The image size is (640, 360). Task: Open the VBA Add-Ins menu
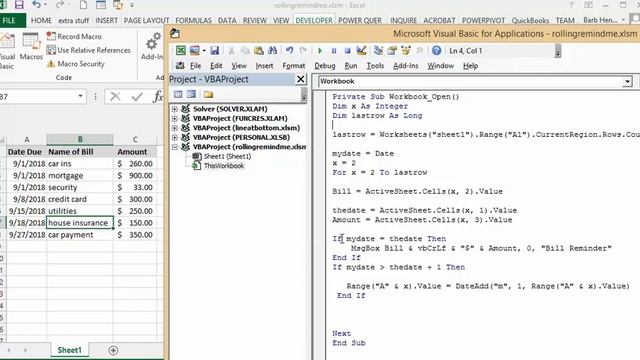point(405,66)
